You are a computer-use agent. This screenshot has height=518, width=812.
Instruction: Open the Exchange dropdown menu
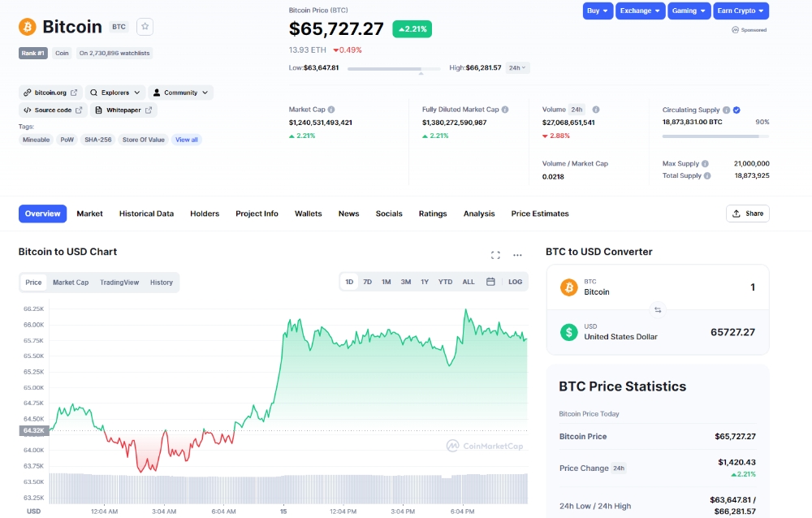click(640, 11)
